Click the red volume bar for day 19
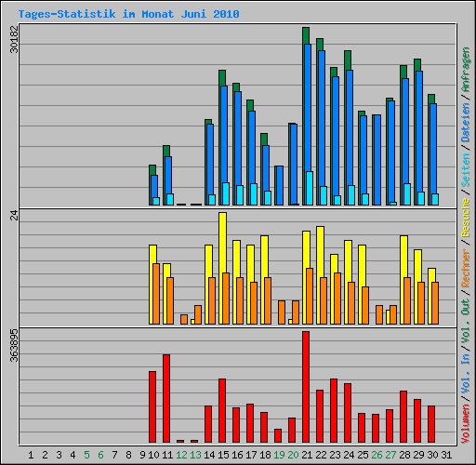This screenshot has width=476, height=465. pos(278,435)
